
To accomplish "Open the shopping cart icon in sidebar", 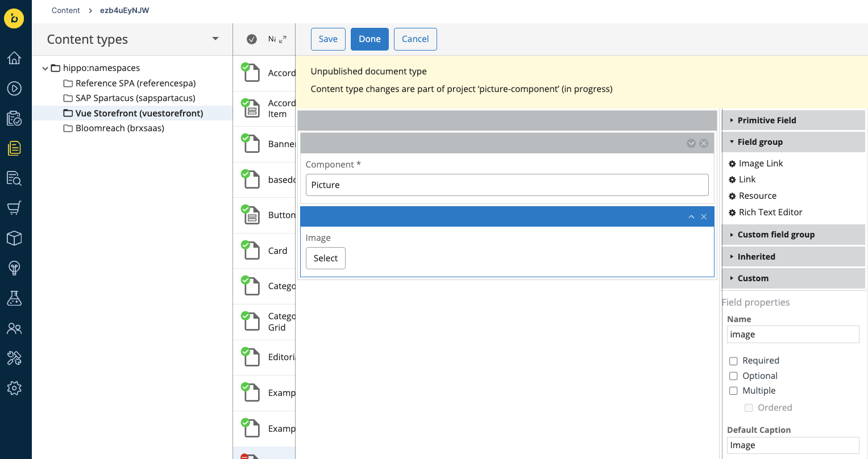I will (14, 208).
